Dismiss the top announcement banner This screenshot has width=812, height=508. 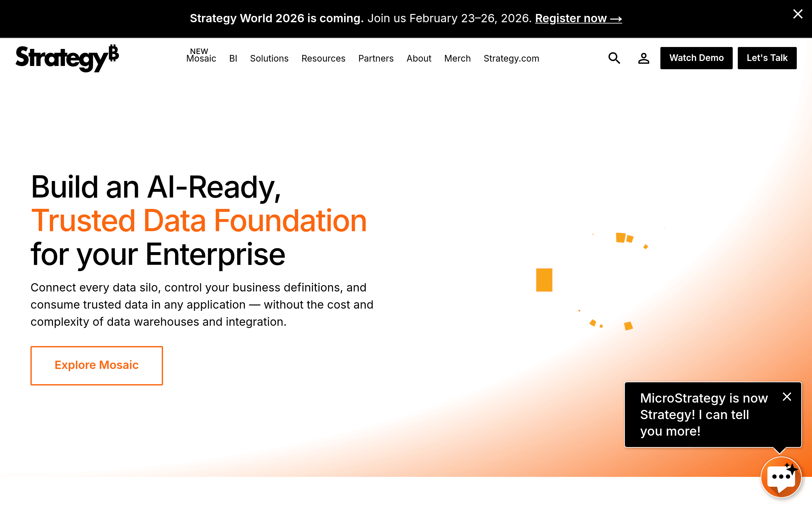click(x=798, y=14)
